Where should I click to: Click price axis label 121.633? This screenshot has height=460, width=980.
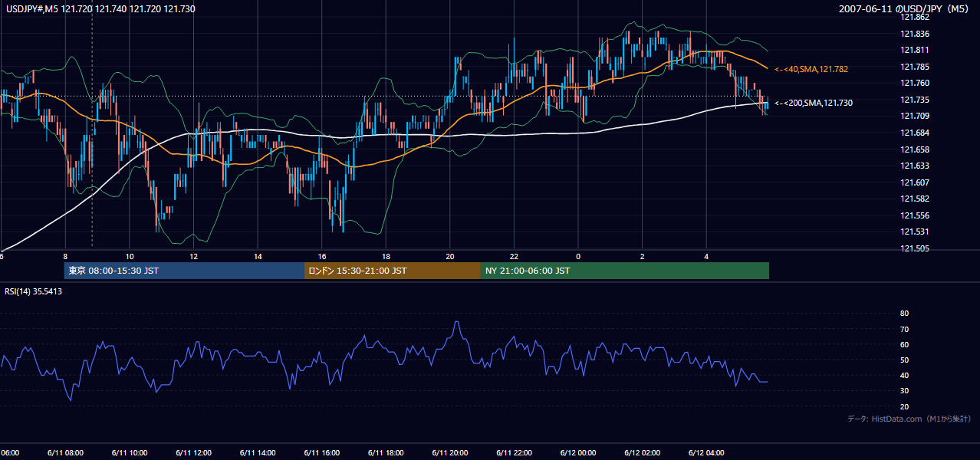click(914, 166)
